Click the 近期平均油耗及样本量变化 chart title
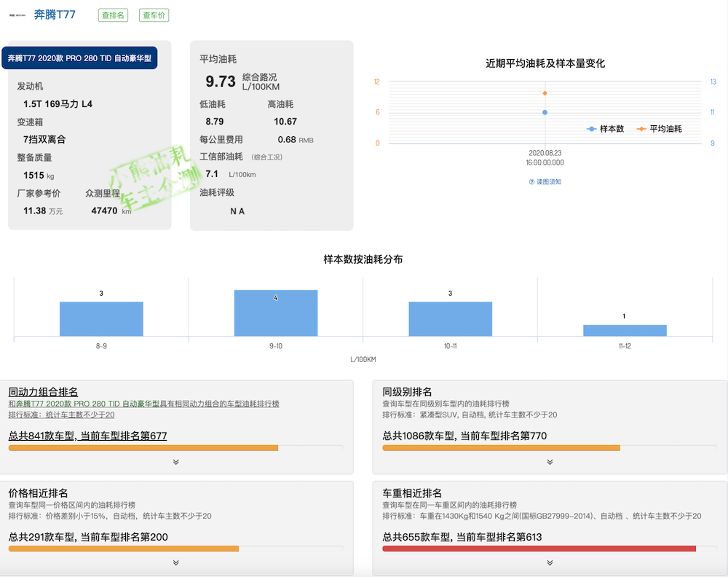This screenshot has width=728, height=577. tap(545, 63)
